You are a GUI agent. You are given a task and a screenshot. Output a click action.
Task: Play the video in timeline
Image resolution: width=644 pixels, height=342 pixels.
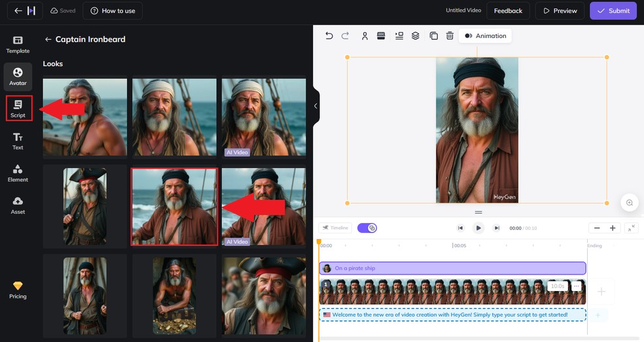click(478, 228)
